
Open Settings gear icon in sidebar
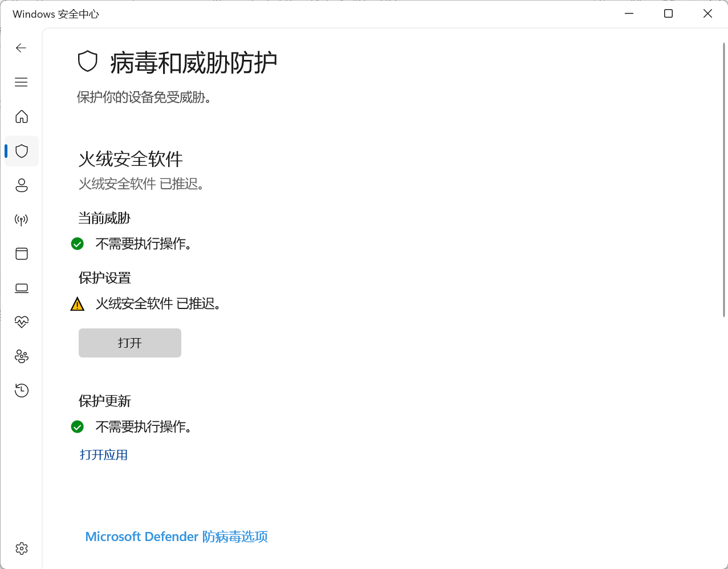(x=22, y=548)
